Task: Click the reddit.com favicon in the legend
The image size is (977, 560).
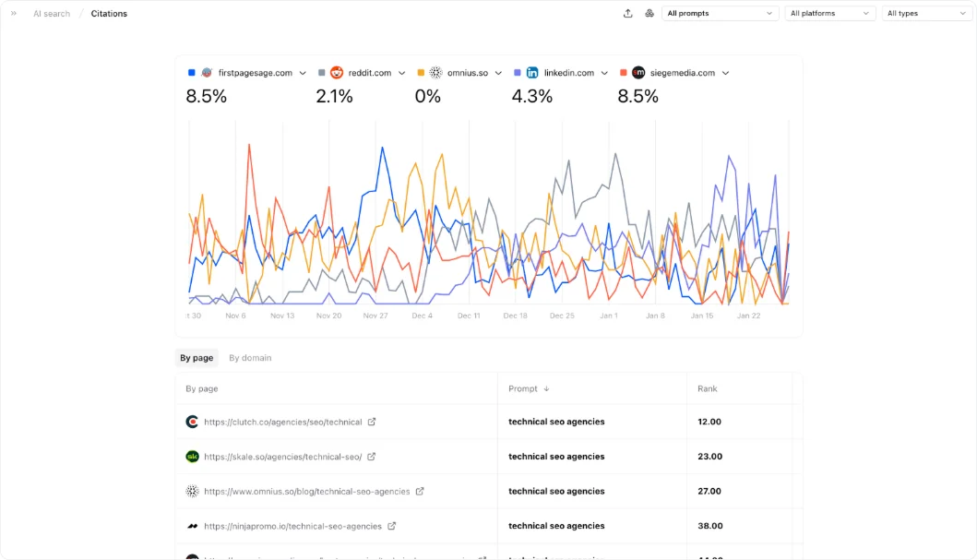Action: tap(335, 72)
